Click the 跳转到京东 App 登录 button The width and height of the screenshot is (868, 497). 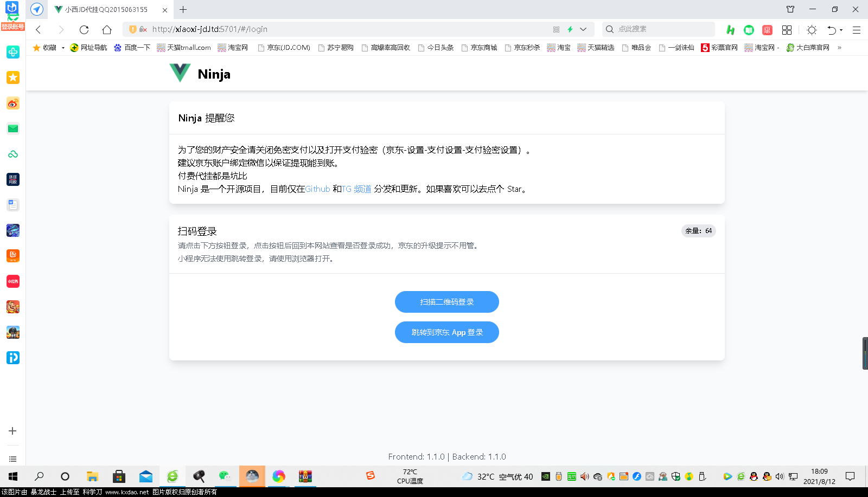[x=447, y=332]
